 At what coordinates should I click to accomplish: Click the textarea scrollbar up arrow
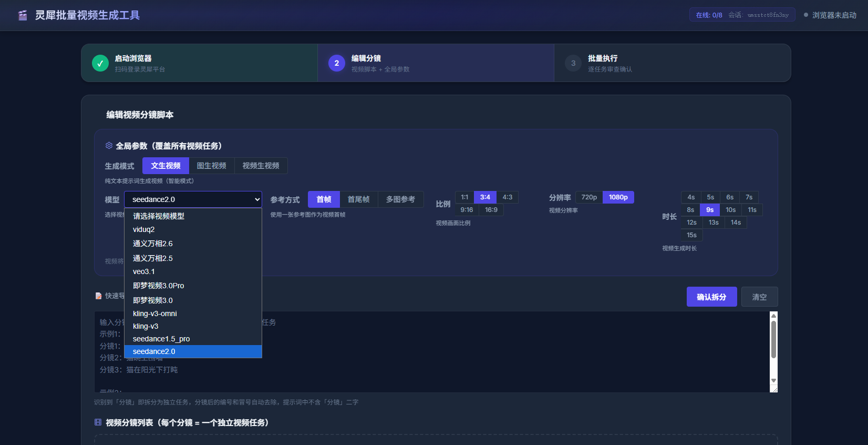773,316
